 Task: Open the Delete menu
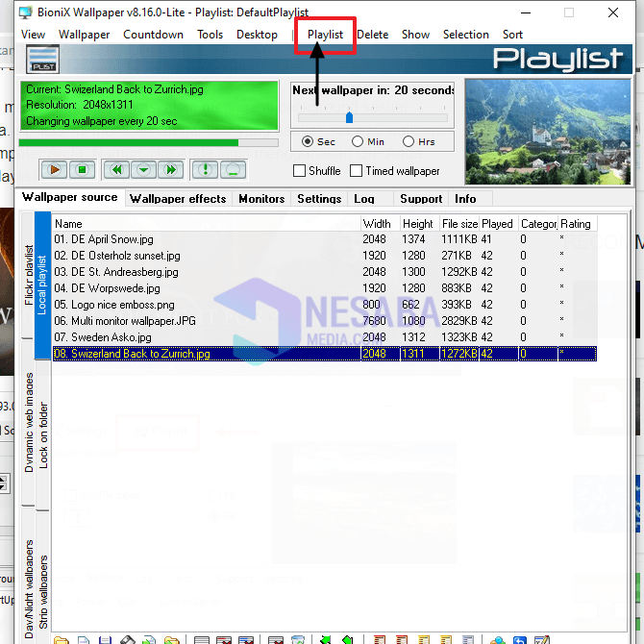373,35
